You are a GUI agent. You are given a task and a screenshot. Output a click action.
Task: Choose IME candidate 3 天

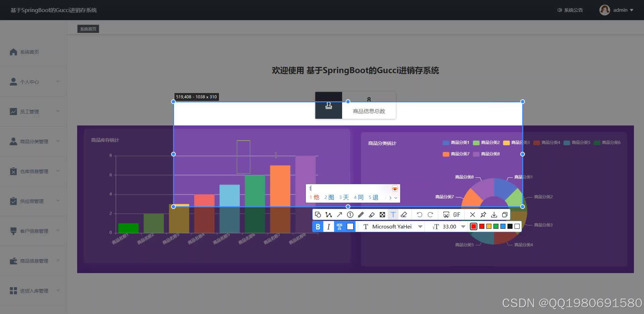point(344,197)
